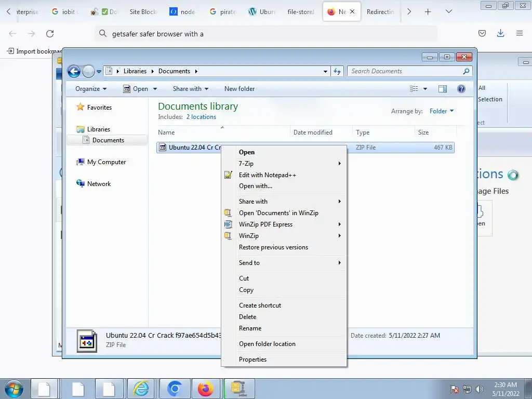
Task: Click the refresh button beside address bar
Action: (337, 71)
